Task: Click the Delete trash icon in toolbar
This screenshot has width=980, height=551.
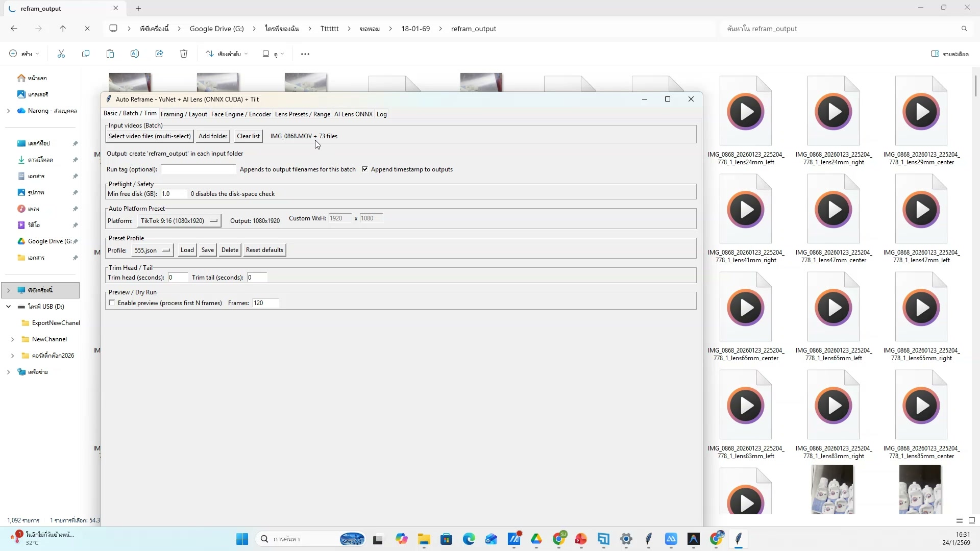Action: pos(184,54)
